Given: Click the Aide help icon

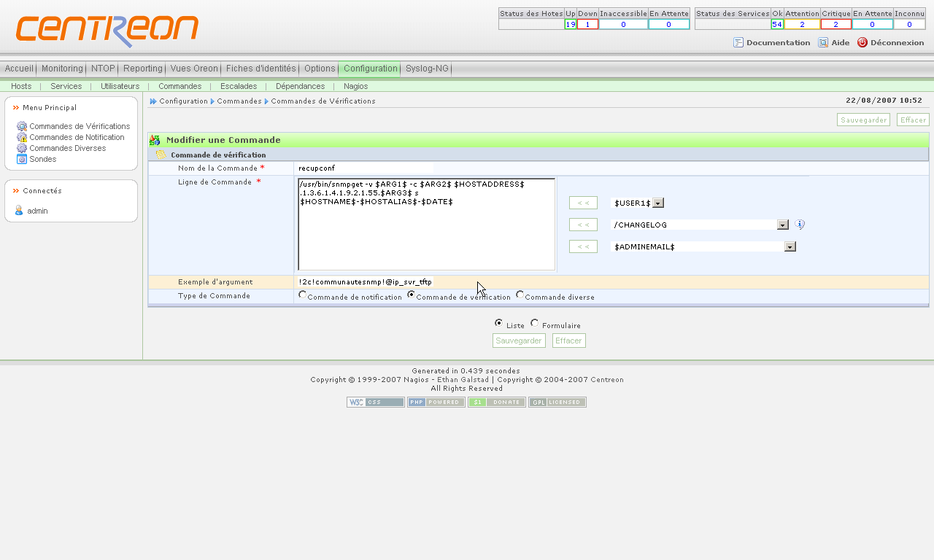Looking at the screenshot, I should click(823, 42).
